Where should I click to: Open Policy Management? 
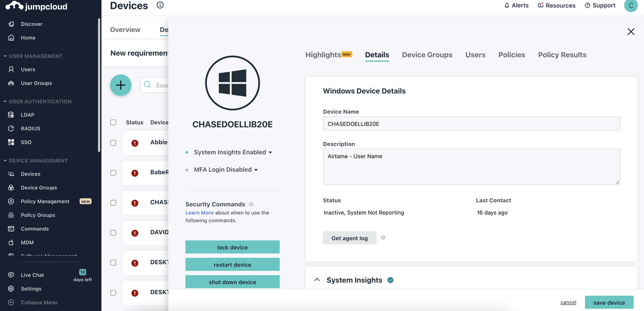tap(45, 202)
